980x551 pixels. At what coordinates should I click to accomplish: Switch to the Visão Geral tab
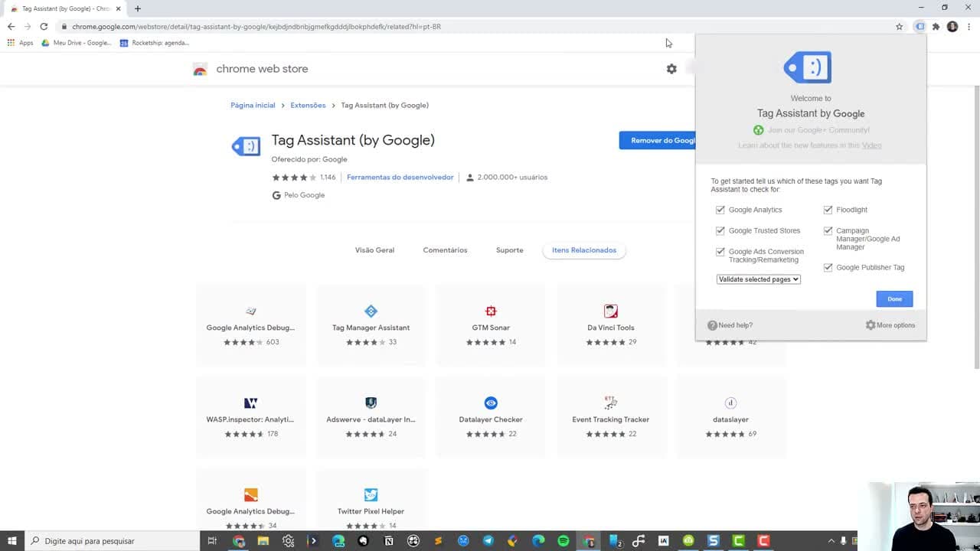point(374,250)
